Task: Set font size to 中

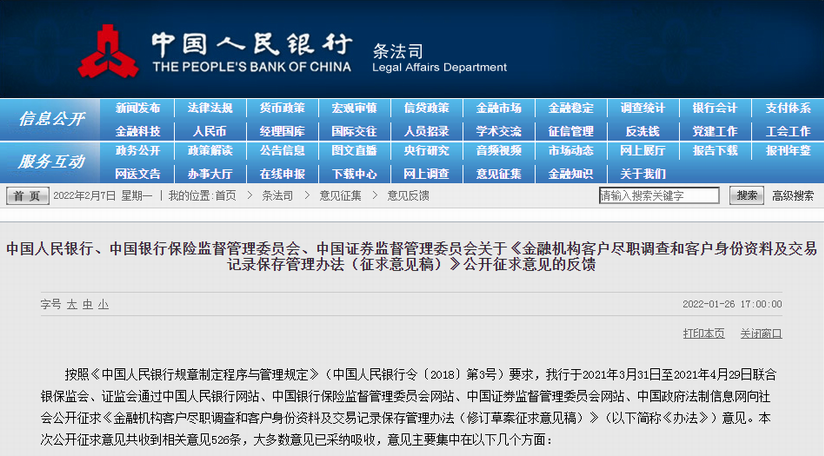Action: 88,305
